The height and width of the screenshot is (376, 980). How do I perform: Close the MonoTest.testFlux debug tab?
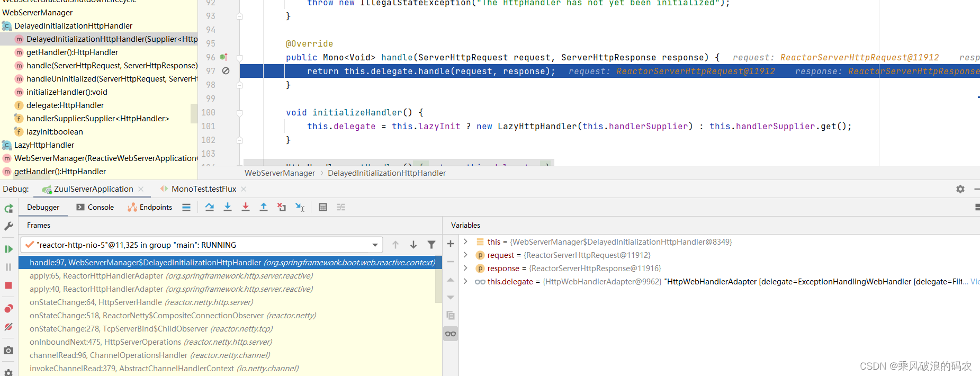click(244, 189)
